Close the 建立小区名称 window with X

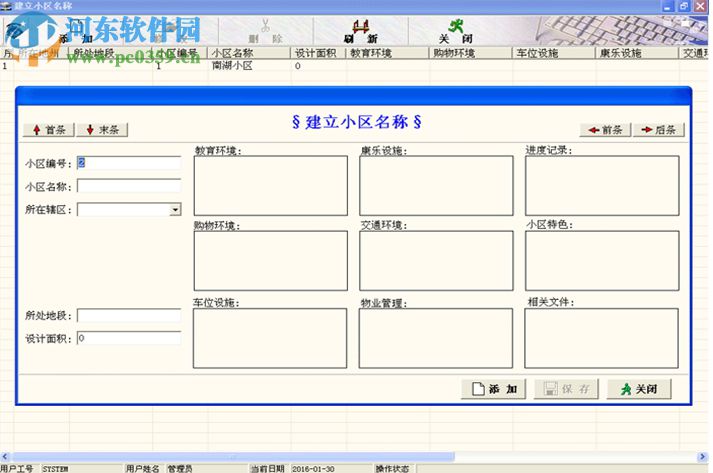pyautogui.click(x=699, y=6)
